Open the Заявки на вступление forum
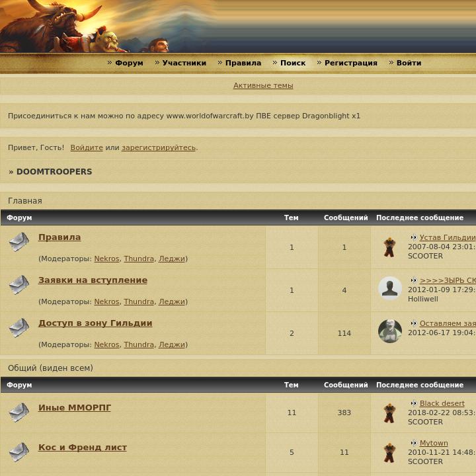The width and height of the screenshot is (476, 476). click(x=93, y=280)
